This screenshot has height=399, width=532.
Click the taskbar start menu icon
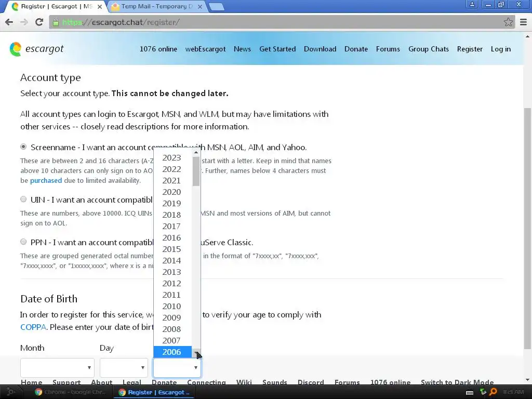pos(10,392)
